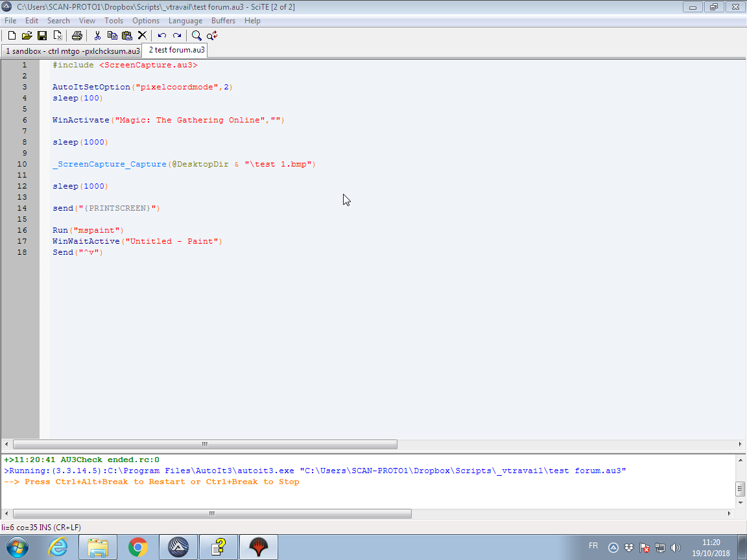Open the Language menu
747x560 pixels.
[x=185, y=21]
